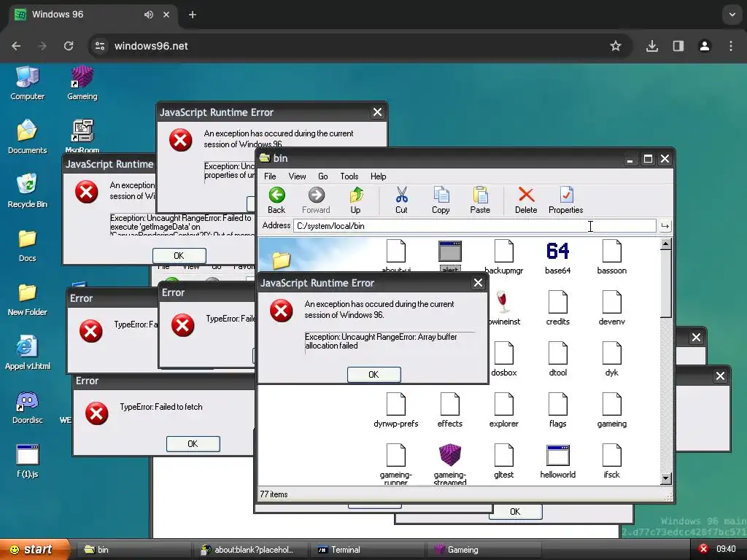747x560 pixels.
Task: Open the browser downloads icon
Action: [651, 46]
